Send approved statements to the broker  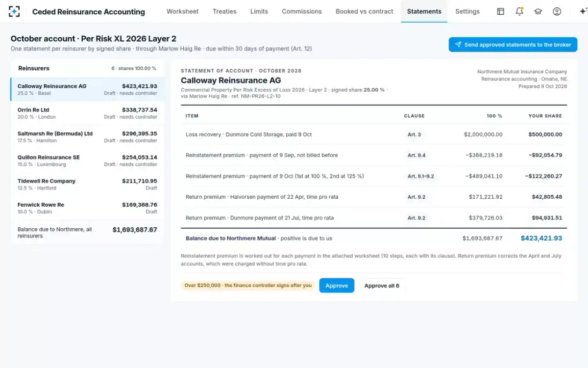pos(513,45)
